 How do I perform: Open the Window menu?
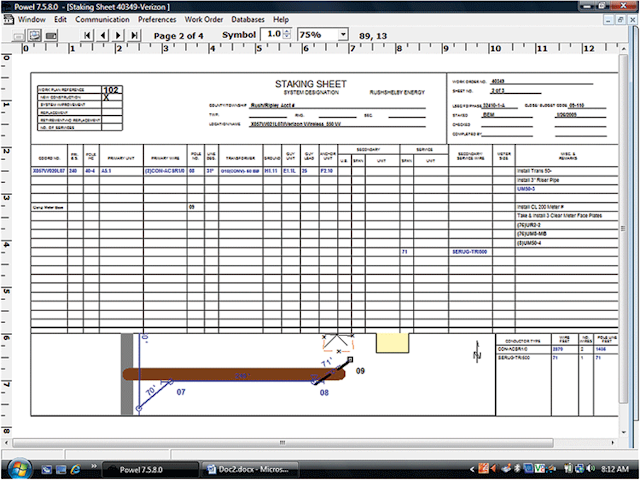(31, 19)
